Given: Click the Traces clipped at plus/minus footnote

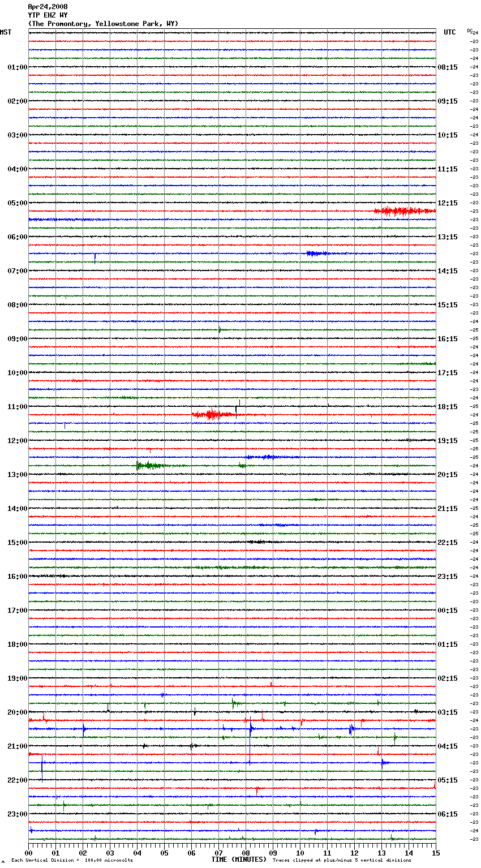Looking at the screenshot, I should pyautogui.click(x=342, y=860).
